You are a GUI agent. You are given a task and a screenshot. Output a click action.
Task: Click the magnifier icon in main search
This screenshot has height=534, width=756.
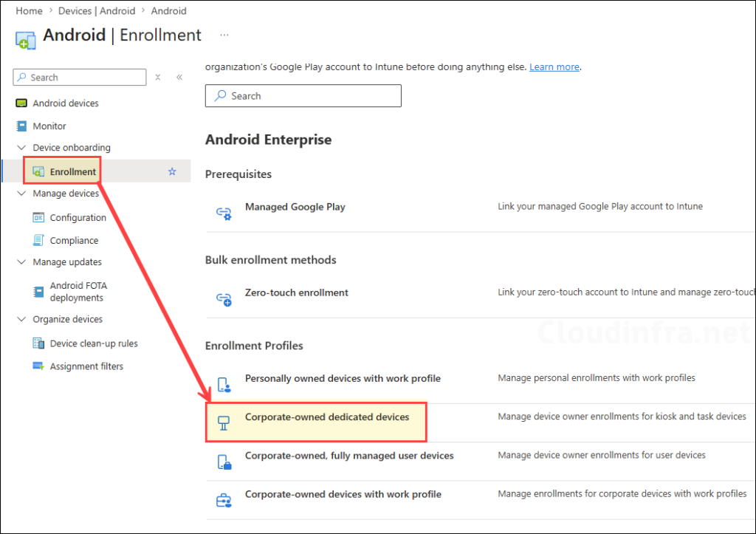220,95
